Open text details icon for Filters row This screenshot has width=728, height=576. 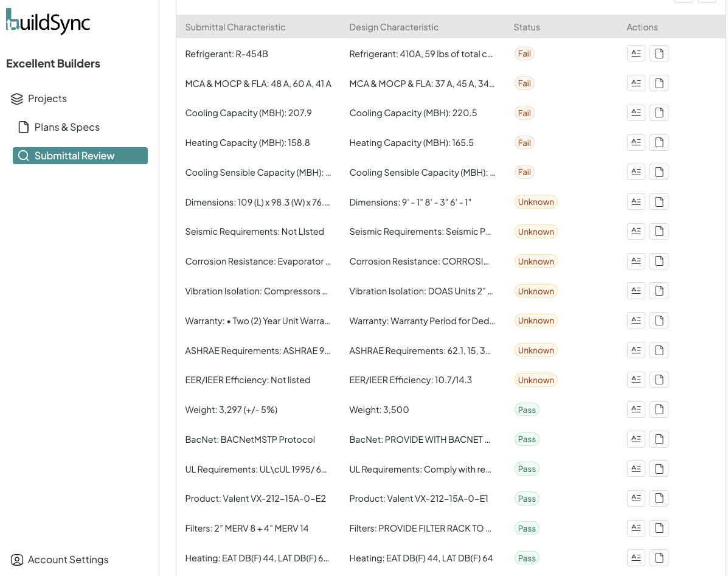(x=636, y=528)
